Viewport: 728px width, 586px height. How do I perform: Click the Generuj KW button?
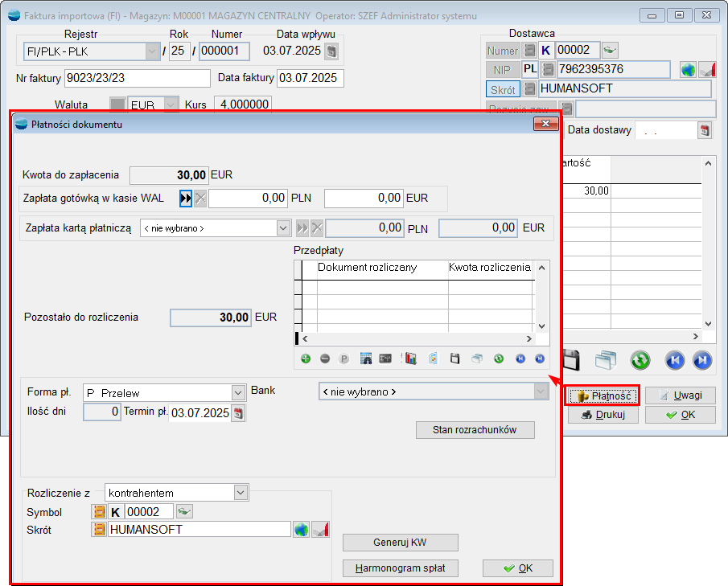[401, 543]
